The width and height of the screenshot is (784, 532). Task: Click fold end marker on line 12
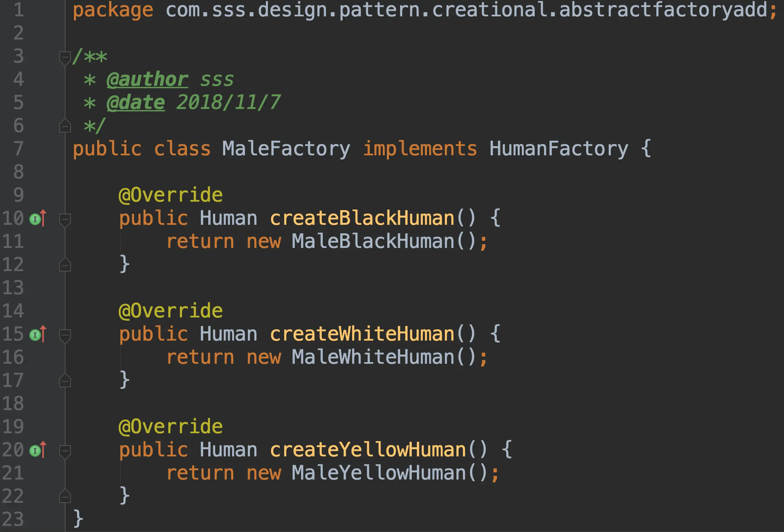point(65,265)
